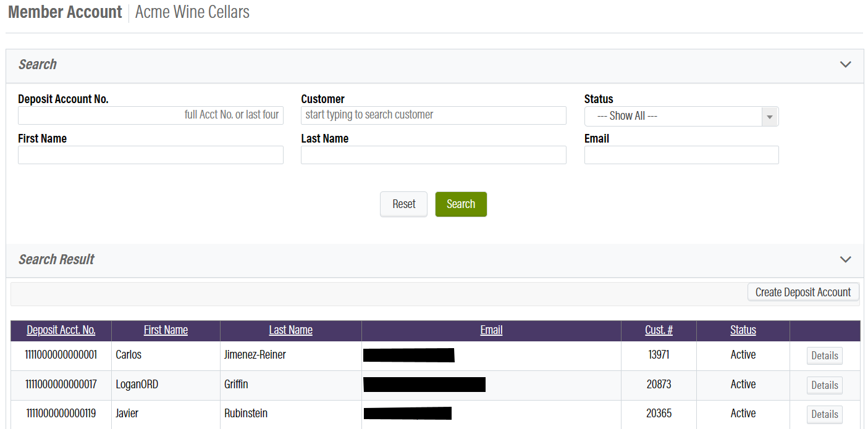Sort results by Cust. # column
Viewport: 868px width, 429px height.
coord(658,330)
